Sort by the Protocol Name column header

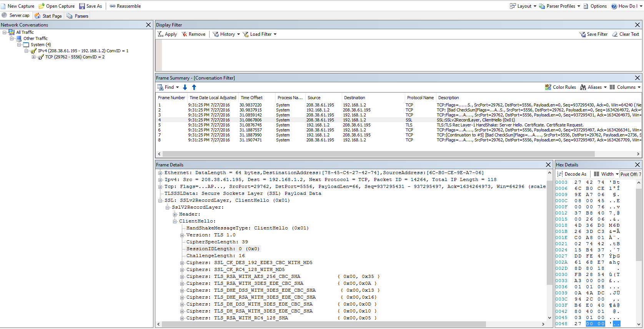(420, 98)
